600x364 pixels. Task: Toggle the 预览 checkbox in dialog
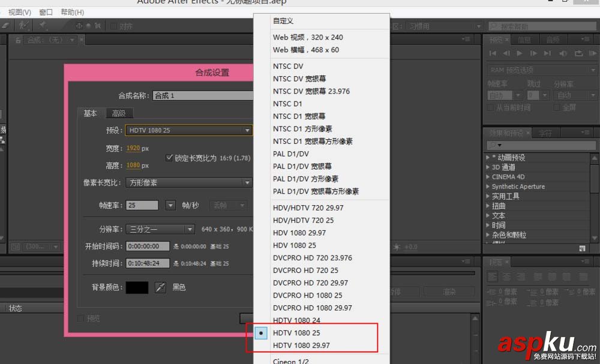(80, 318)
